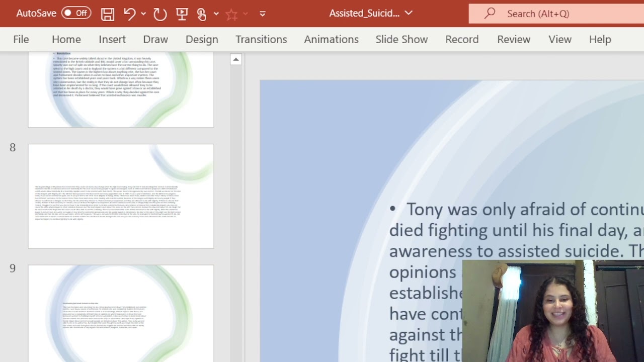Image resolution: width=644 pixels, height=362 pixels.
Task: Click the Touch/Mouse Mode hand icon
Action: click(x=202, y=14)
